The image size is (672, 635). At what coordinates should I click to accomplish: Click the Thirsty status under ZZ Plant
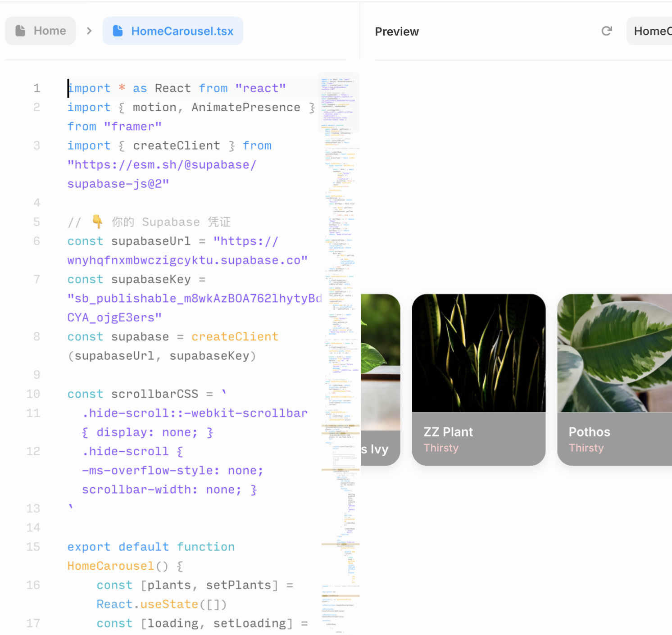441,448
